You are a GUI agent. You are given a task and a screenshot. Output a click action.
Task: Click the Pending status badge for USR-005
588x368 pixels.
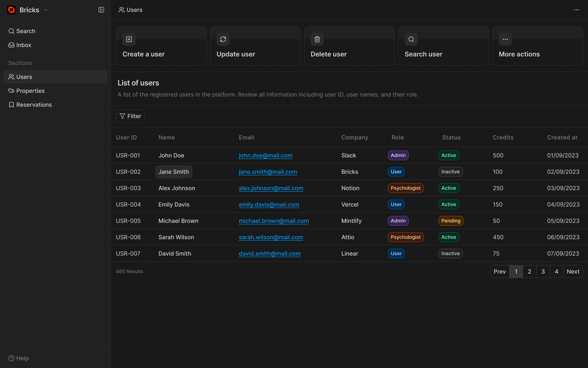click(451, 221)
